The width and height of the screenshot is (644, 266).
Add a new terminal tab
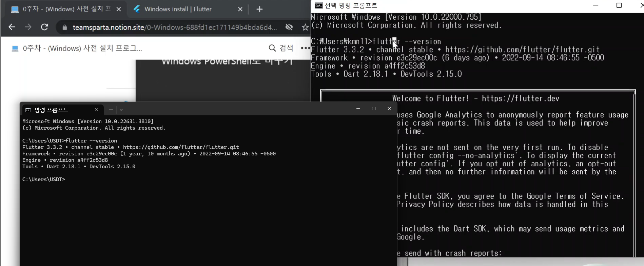(x=111, y=110)
